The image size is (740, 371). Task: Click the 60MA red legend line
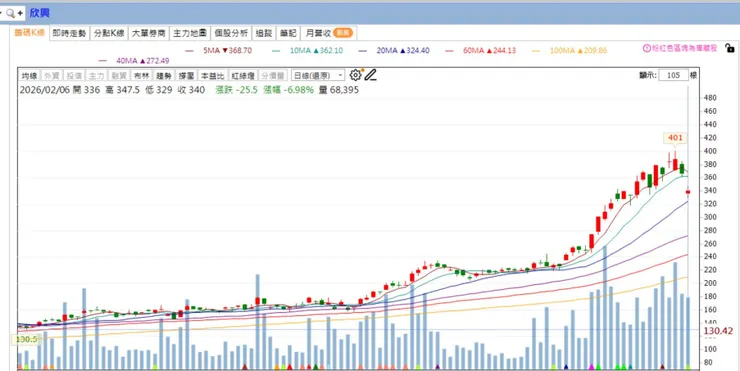coord(450,51)
